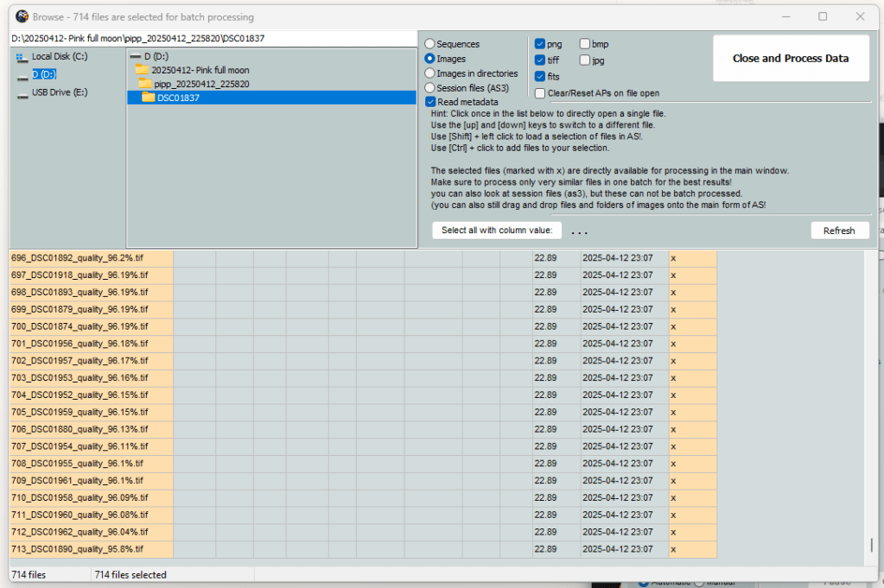The image size is (884, 588).
Task: Click the Refresh button
Action: 838,231
